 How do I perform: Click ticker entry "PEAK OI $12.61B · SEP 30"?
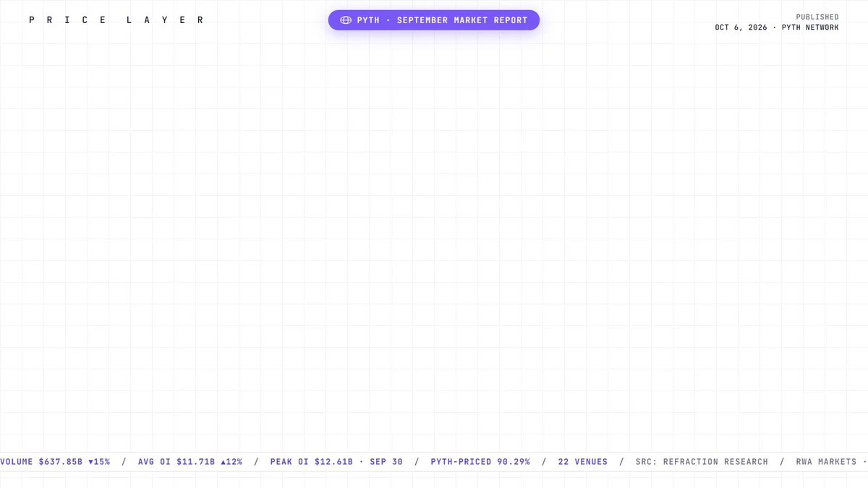point(336,461)
